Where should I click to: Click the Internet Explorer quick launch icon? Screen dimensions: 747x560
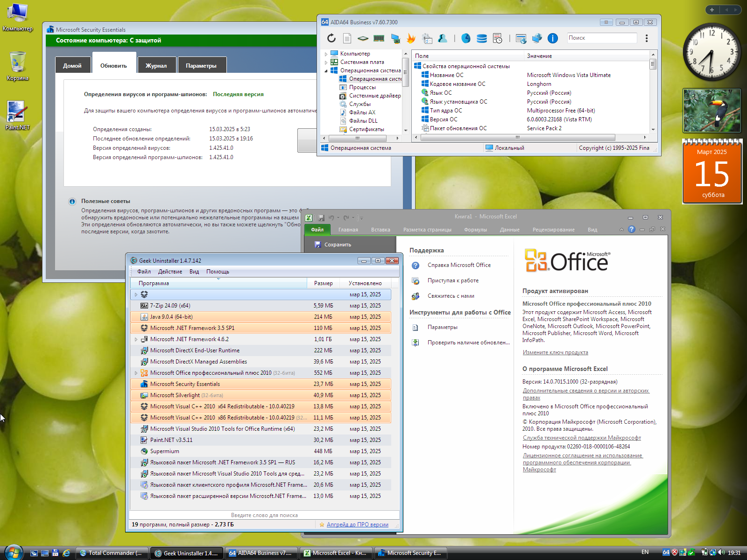tap(66, 553)
